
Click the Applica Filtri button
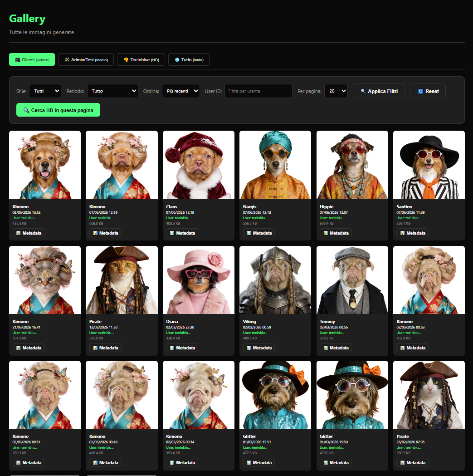pyautogui.click(x=379, y=91)
